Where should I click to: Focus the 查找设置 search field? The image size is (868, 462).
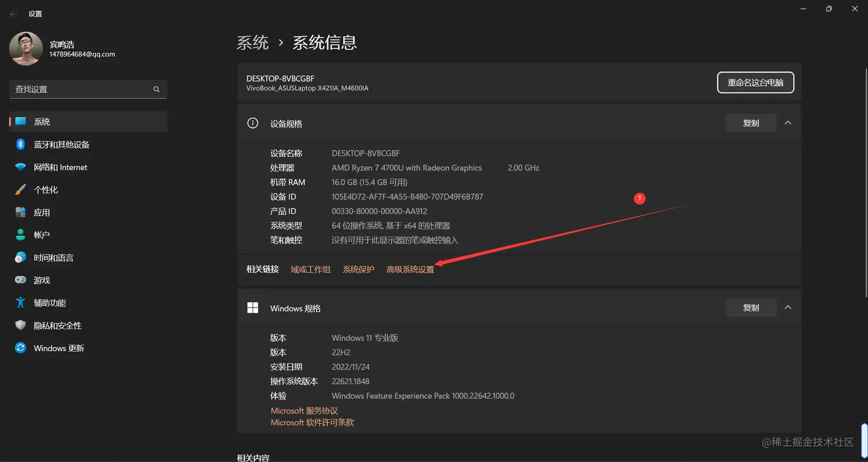pos(88,90)
